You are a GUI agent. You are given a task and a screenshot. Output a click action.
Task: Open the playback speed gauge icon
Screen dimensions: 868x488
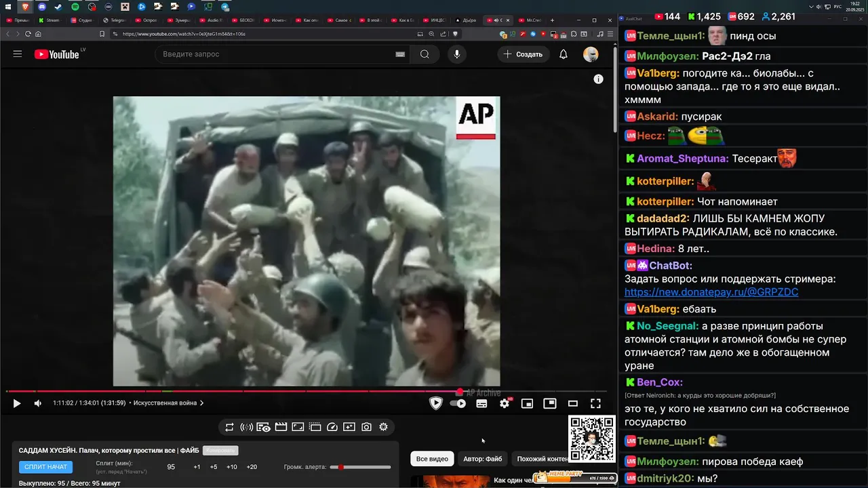[x=332, y=427]
